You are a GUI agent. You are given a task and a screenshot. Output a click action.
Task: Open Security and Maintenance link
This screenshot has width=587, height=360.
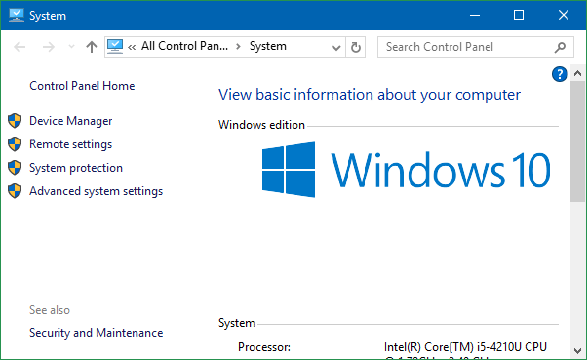point(96,333)
